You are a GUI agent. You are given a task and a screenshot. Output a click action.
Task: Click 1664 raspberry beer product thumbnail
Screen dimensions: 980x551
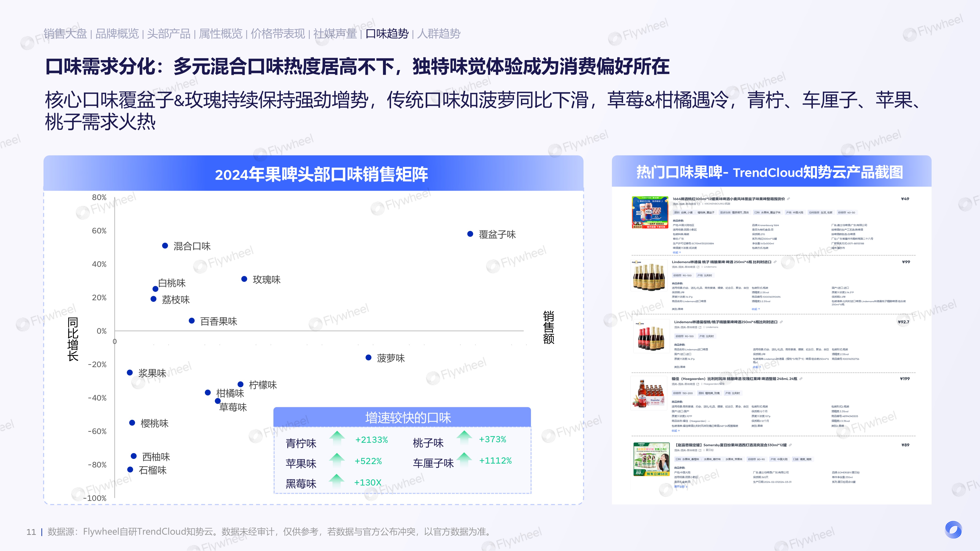pyautogui.click(x=650, y=212)
